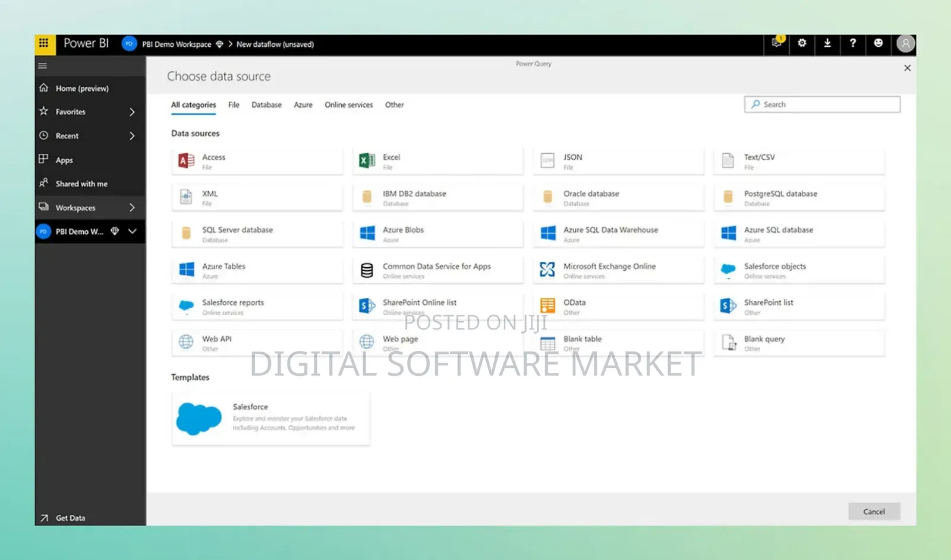This screenshot has height=560, width=951.
Task: Click the Cancel button
Action: click(x=874, y=511)
